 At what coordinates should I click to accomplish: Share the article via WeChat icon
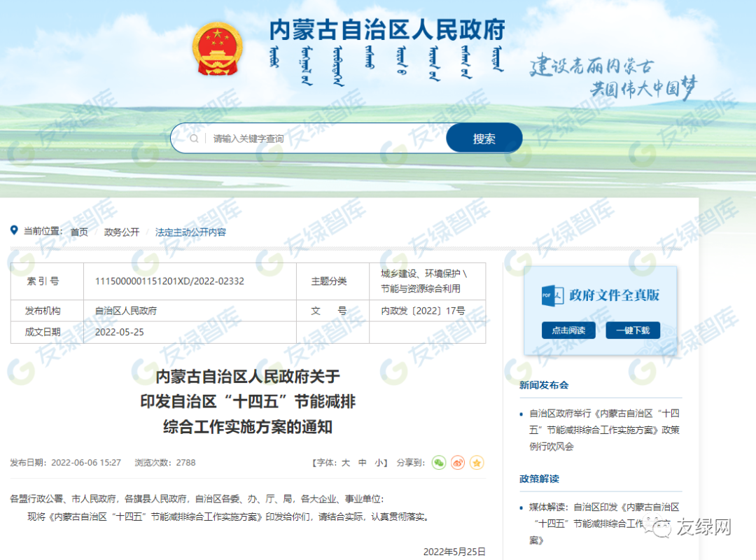tap(438, 463)
